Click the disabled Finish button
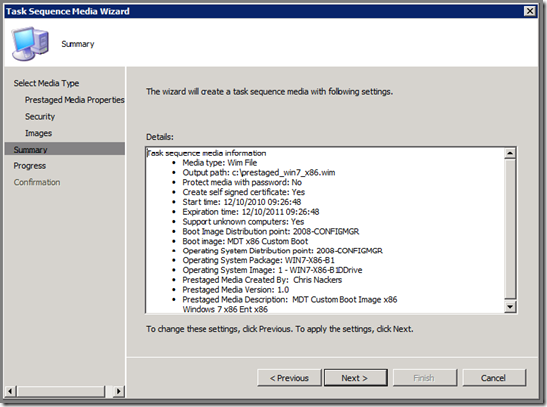 [x=425, y=378]
